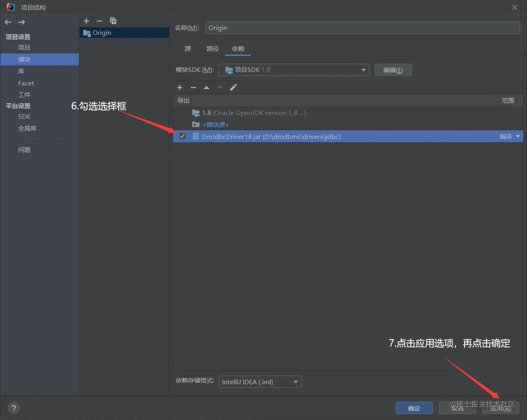Select the <模块源> row
Screen dimensions: 527x420
[x=348, y=125]
